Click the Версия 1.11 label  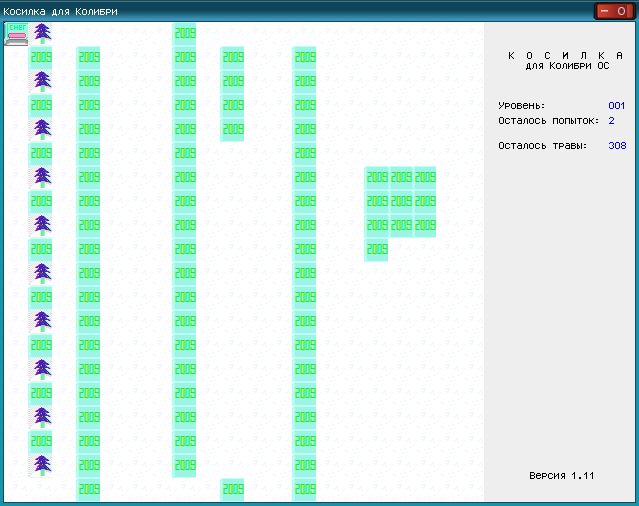561,476
